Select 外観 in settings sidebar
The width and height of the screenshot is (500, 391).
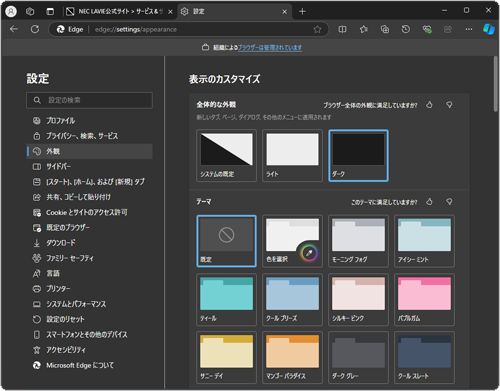click(x=89, y=151)
